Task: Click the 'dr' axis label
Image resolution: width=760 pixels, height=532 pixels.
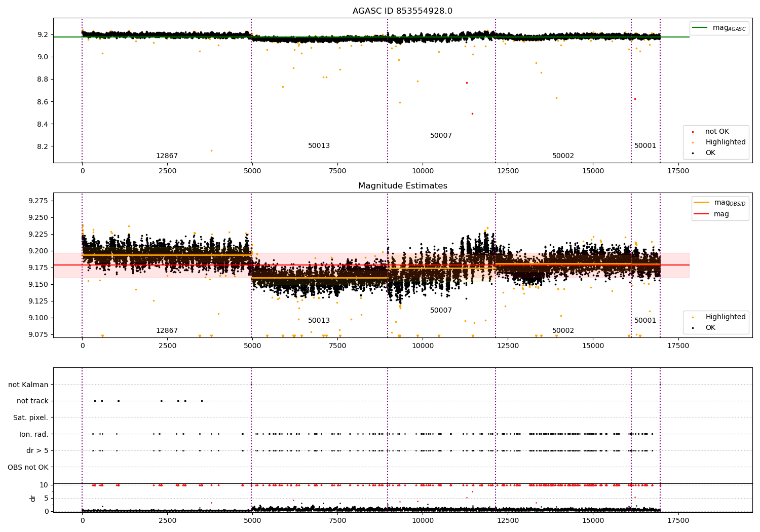Action: pyautogui.click(x=33, y=498)
